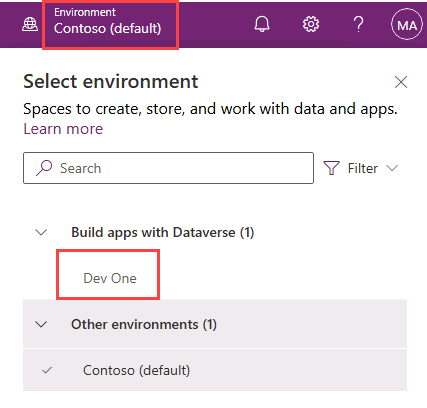Select the Dev One environment
This screenshot has height=408, width=427.
[110, 278]
